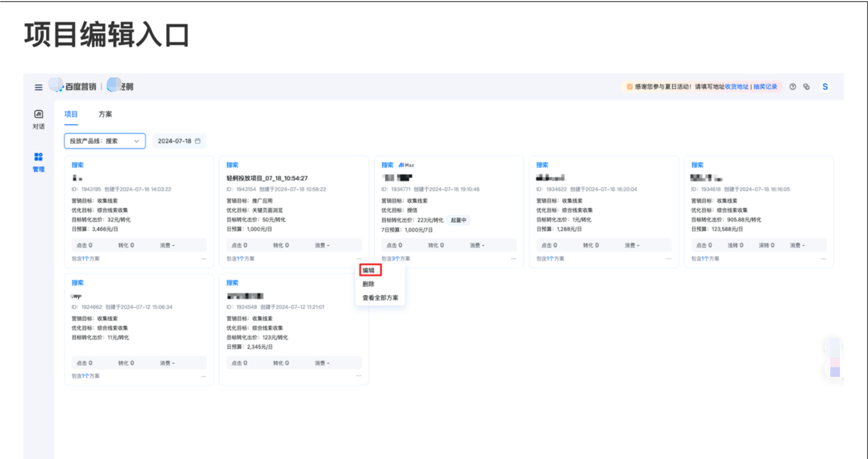This screenshot has height=459, width=868.
Task: Switch to the 方案 tab
Action: coord(105,115)
